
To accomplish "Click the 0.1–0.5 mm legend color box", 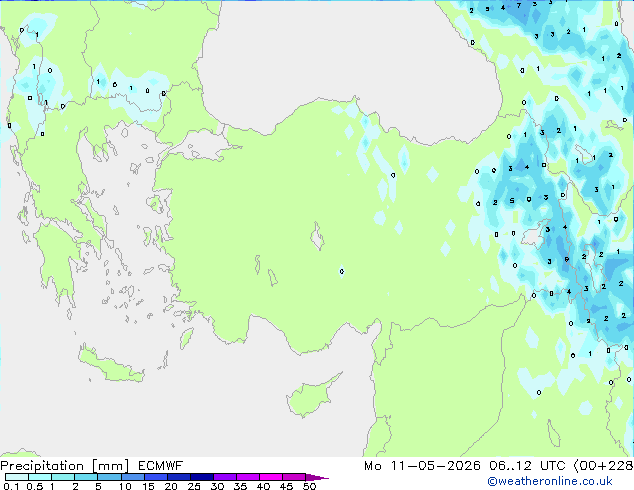I will (17, 477).
